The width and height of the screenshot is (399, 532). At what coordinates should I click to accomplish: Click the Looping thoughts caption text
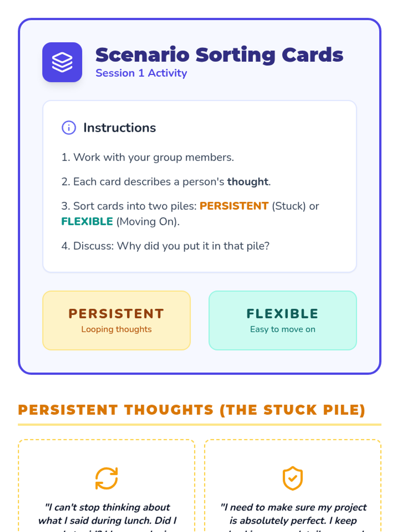[116, 329]
